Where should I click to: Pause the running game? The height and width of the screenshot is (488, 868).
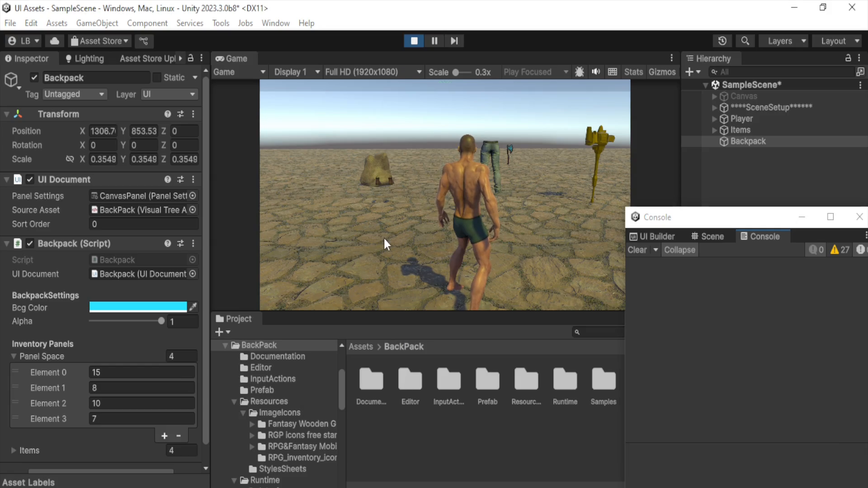click(x=434, y=41)
